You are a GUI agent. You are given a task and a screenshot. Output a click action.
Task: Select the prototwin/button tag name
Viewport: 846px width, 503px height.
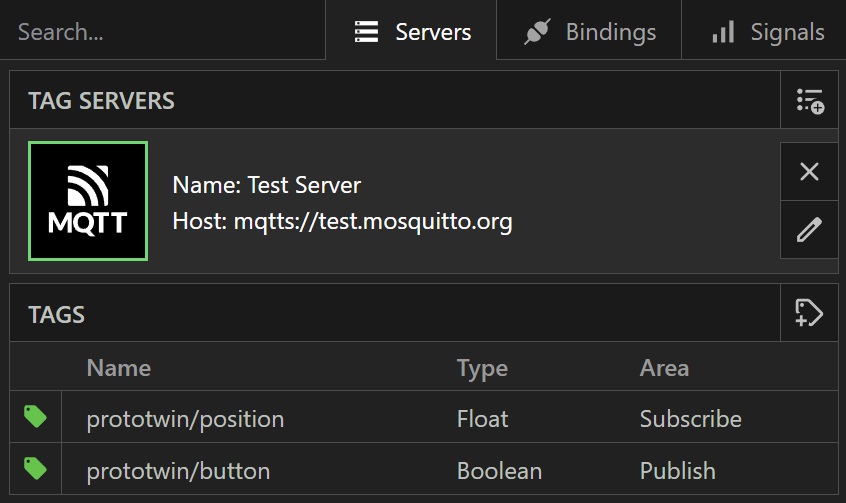pos(178,471)
